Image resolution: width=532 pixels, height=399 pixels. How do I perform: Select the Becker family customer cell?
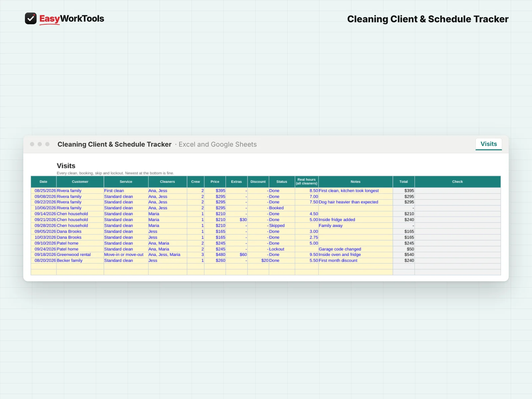[x=80, y=261]
